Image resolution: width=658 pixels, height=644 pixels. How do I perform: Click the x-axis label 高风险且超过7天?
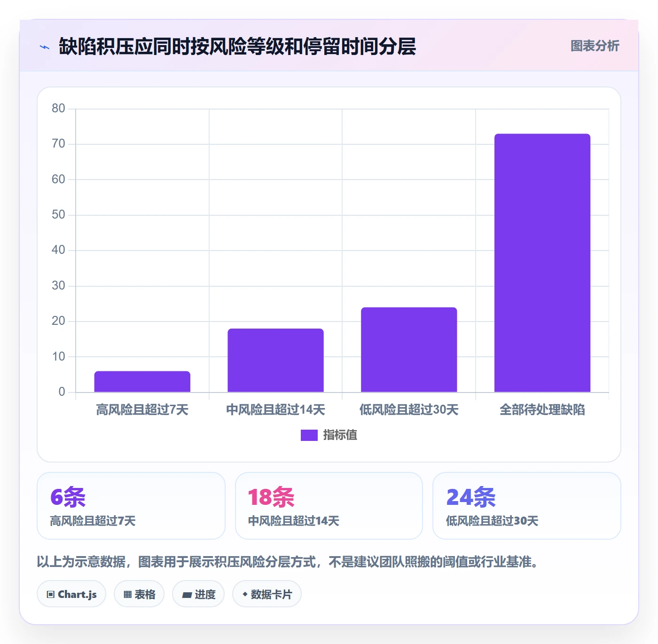coord(142,410)
